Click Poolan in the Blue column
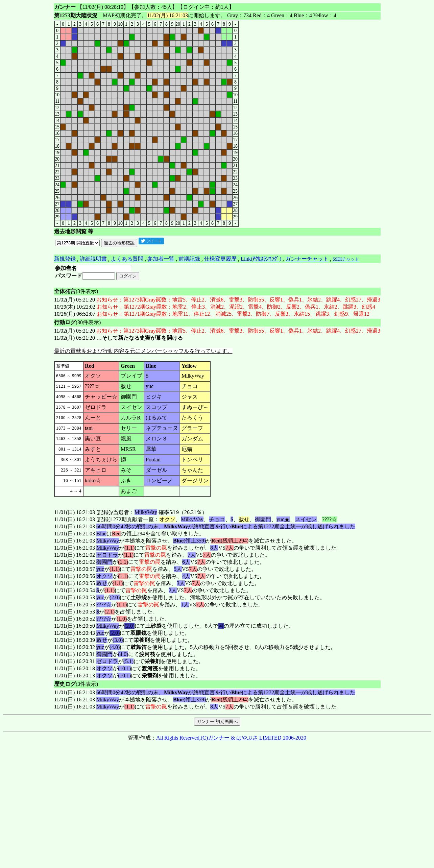Viewport: 434px width, 868px height. pos(162,460)
